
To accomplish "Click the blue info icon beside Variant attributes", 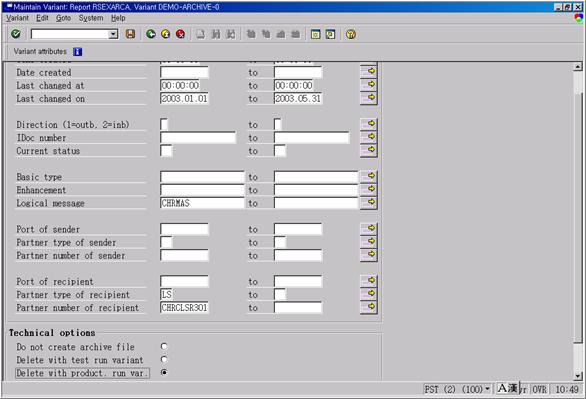I will [x=77, y=52].
